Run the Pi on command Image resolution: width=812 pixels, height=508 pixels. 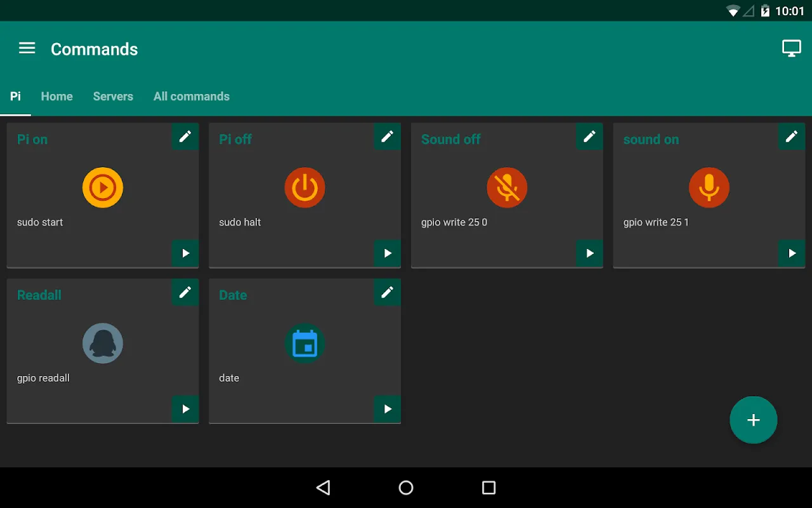click(185, 253)
